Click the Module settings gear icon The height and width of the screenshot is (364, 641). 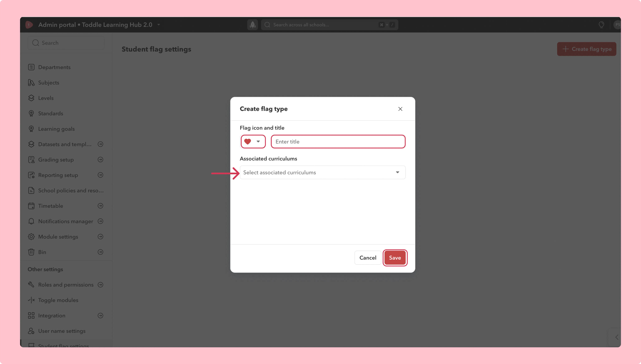(31, 237)
